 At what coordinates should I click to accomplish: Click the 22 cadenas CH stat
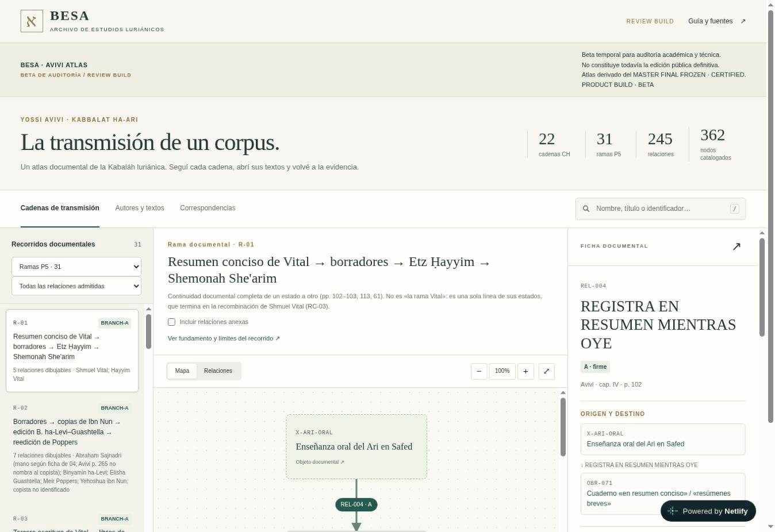(x=554, y=144)
